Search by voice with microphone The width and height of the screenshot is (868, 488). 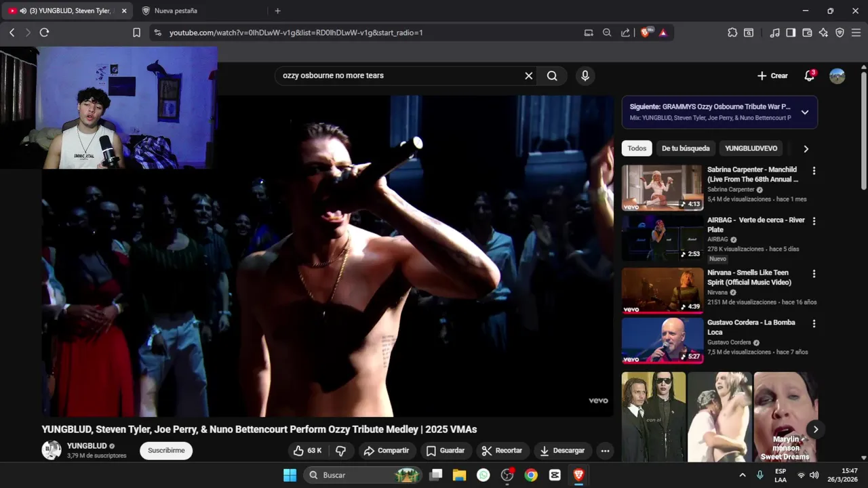(x=585, y=76)
